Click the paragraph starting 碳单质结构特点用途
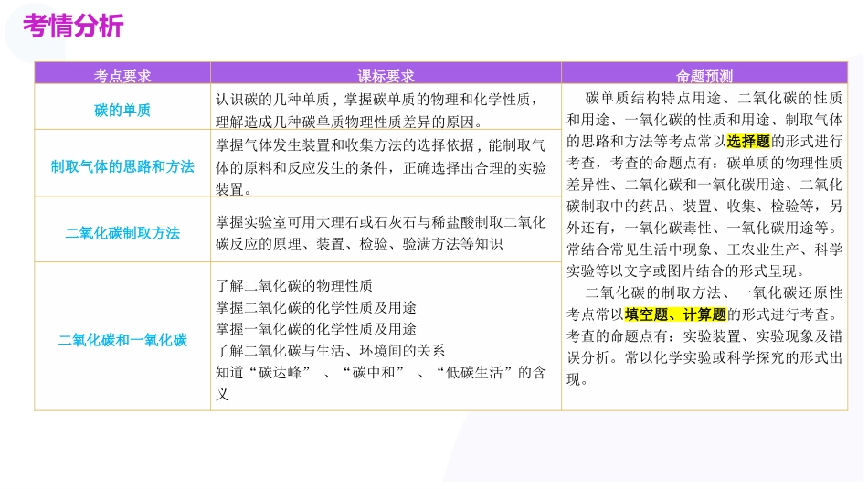The width and height of the screenshot is (868, 489). click(x=704, y=183)
